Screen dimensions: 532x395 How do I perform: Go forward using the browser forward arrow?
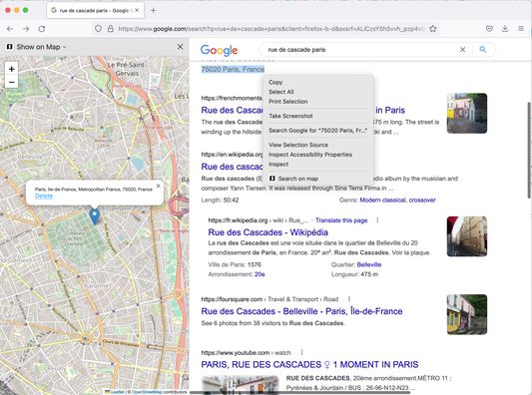click(x=26, y=29)
